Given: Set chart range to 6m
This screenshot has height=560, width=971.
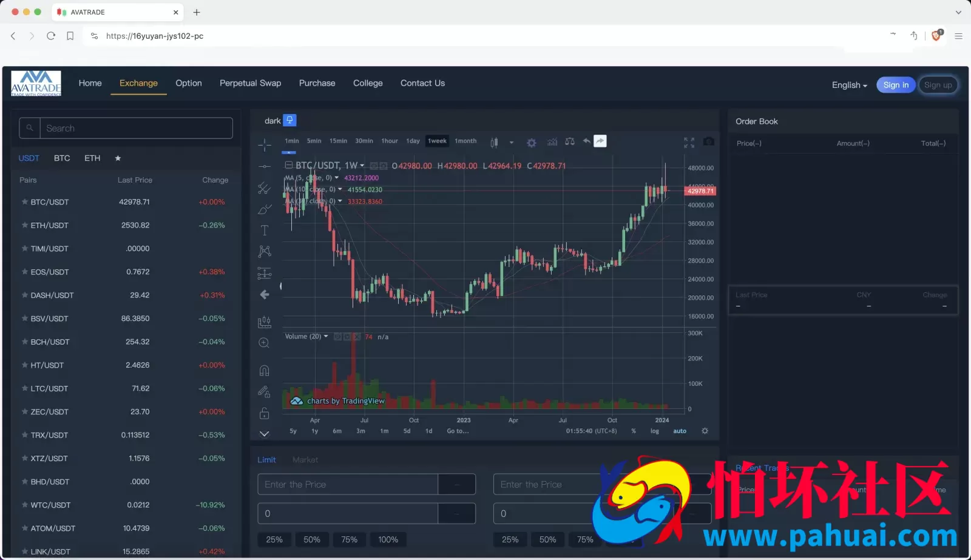Looking at the screenshot, I should pos(337,431).
